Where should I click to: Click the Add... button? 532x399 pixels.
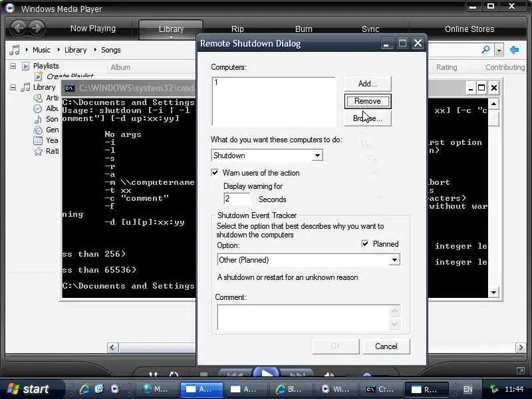[x=368, y=84]
